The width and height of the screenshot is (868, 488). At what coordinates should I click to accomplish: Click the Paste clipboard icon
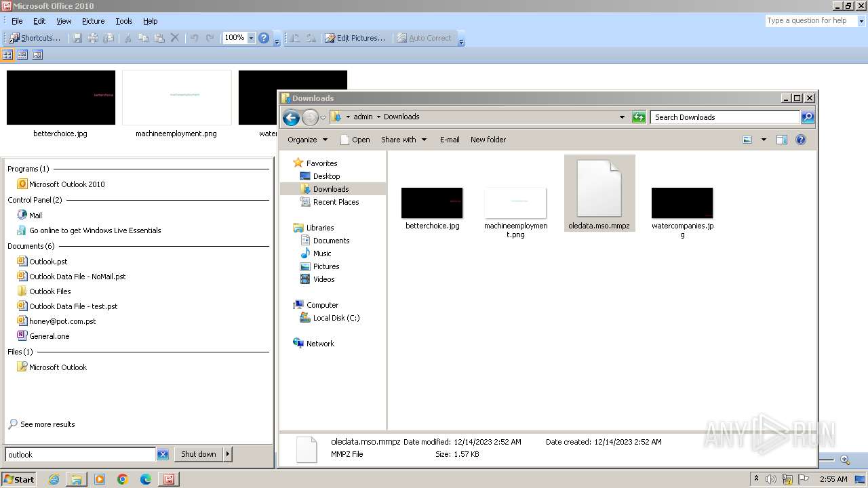pyautogui.click(x=159, y=38)
